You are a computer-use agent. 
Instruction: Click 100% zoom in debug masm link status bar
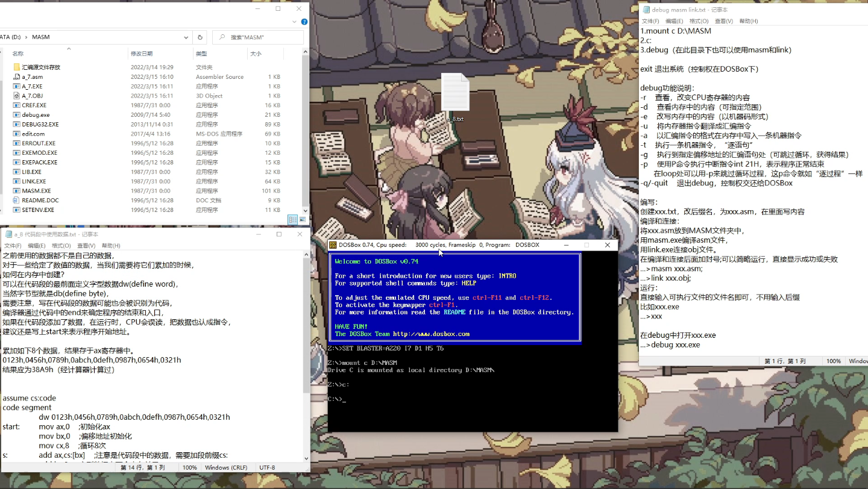click(834, 361)
